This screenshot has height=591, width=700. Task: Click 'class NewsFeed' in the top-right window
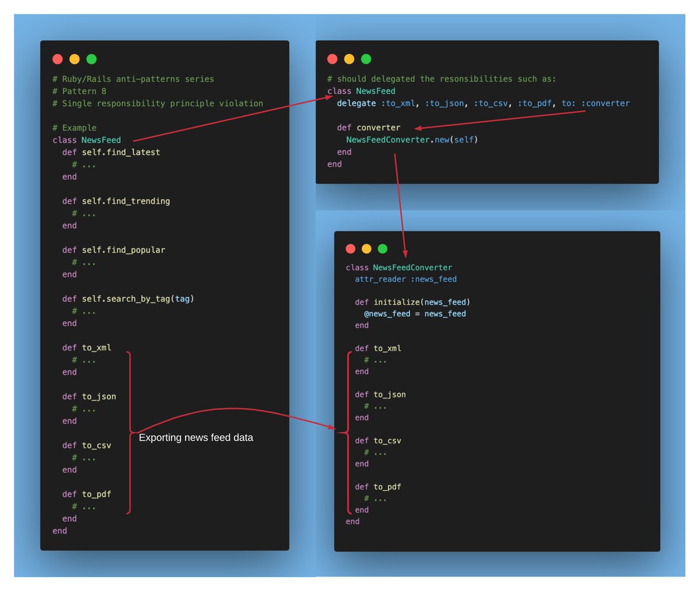[362, 91]
